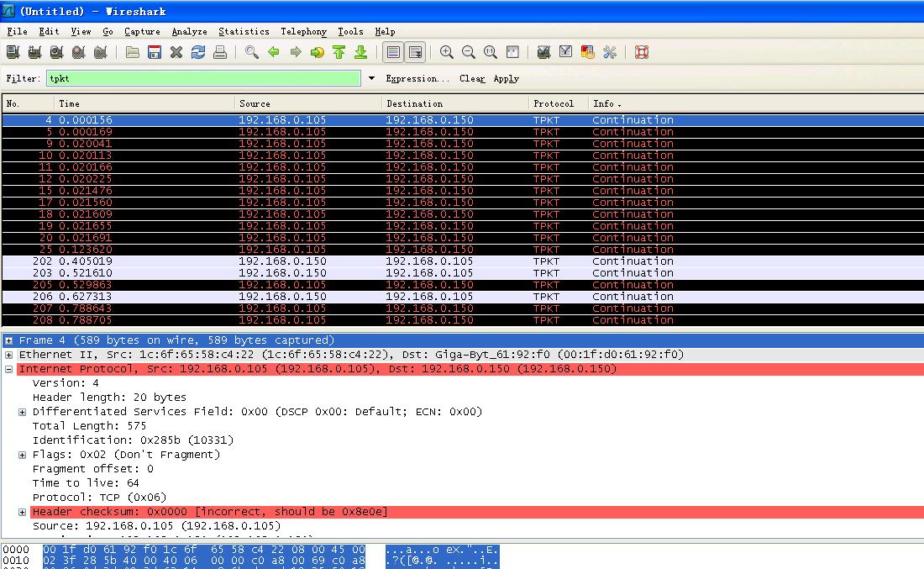Viewport: 924px width, 569px height.
Task: Go forward in packet history
Action: (x=295, y=52)
